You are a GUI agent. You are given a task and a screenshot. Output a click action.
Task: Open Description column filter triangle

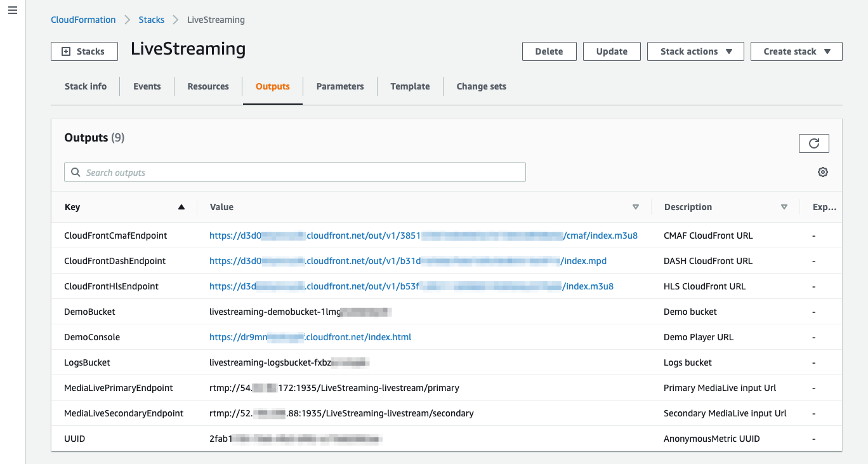pos(784,207)
